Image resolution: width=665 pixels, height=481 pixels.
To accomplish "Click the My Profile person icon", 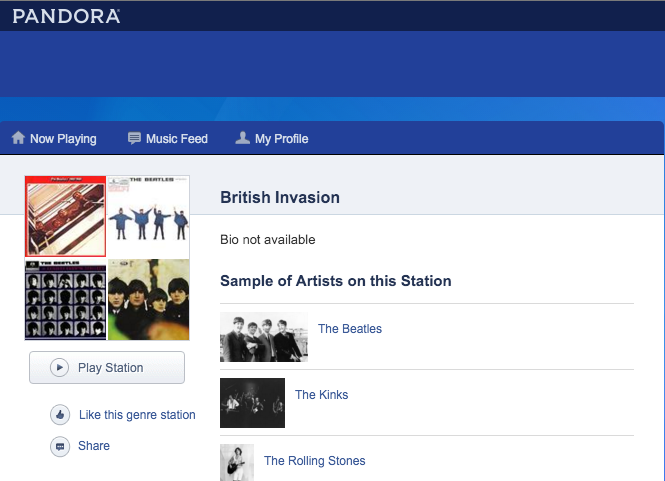I will [242, 138].
